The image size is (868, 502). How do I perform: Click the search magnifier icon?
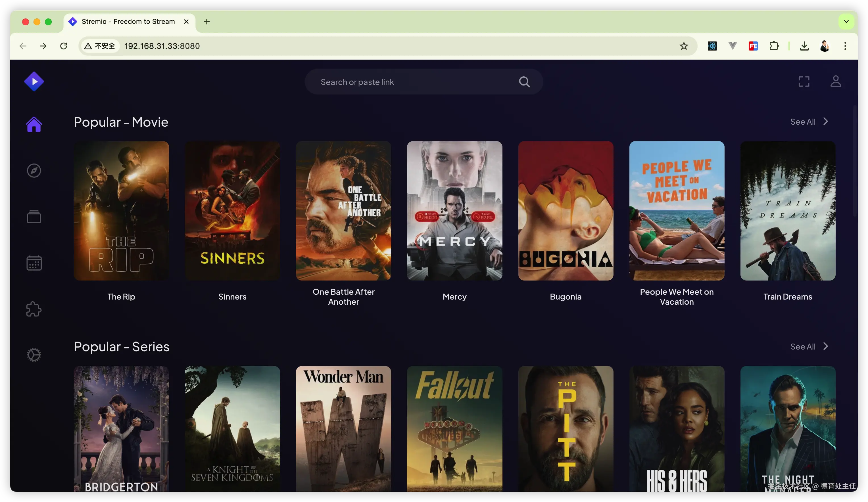coord(524,82)
